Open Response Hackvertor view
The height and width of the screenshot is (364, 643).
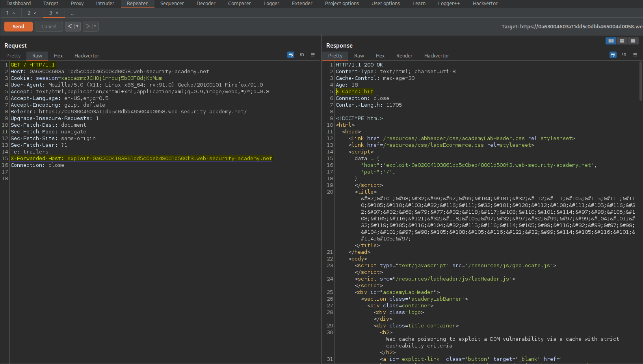coord(437,56)
